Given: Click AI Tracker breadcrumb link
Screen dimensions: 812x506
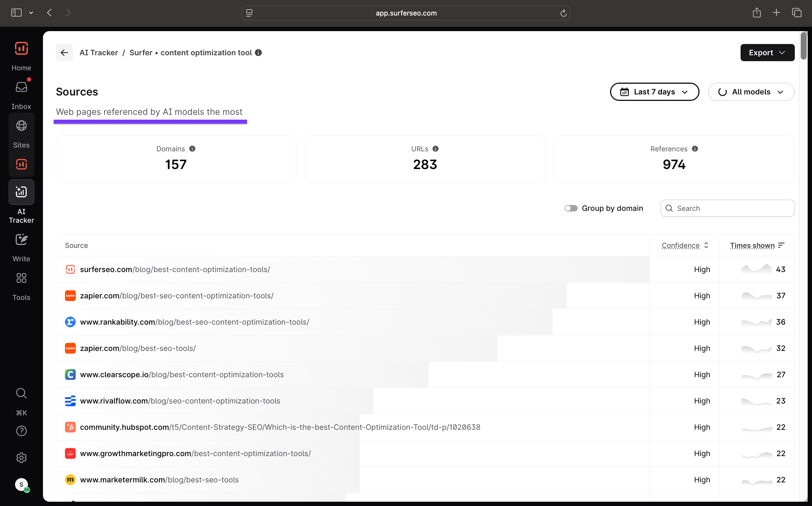Looking at the screenshot, I should tap(99, 53).
